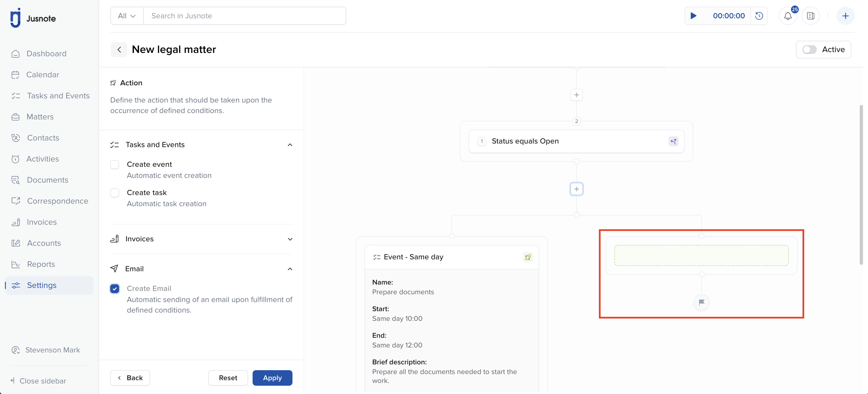Click the Accounts sidebar icon

[16, 243]
